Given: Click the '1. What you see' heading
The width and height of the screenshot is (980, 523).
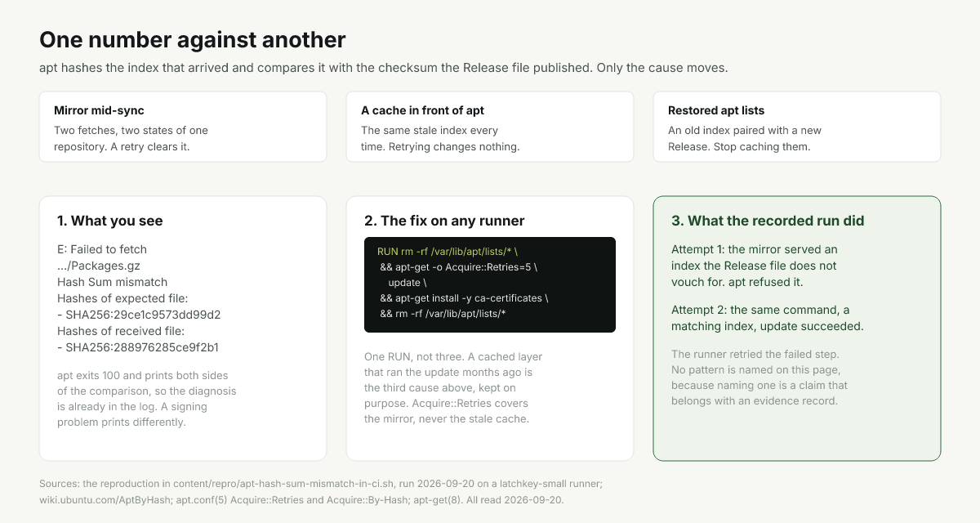Looking at the screenshot, I should 110,221.
